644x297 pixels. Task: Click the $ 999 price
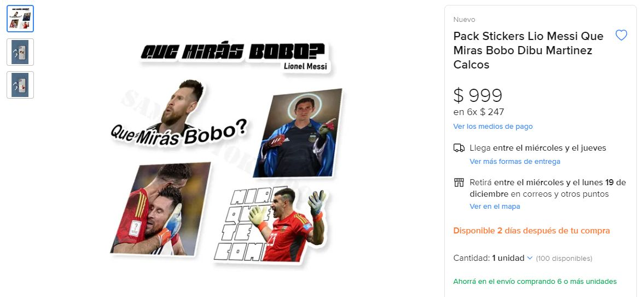(478, 95)
